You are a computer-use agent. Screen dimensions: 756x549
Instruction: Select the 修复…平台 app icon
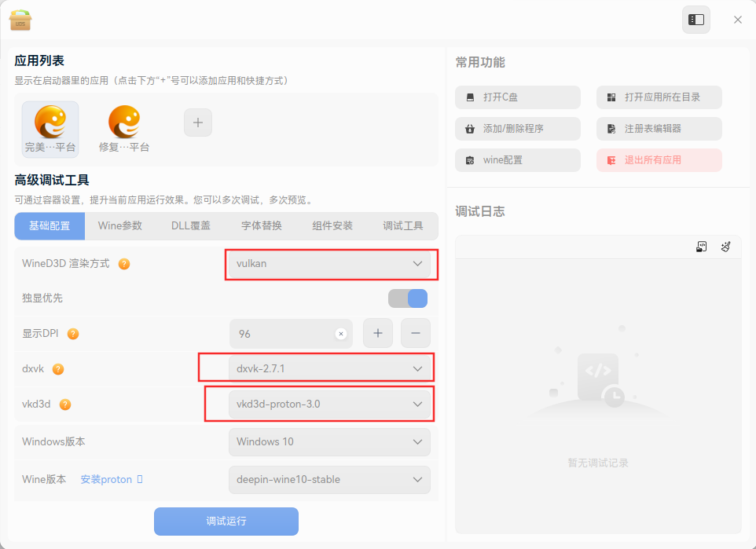coord(124,129)
